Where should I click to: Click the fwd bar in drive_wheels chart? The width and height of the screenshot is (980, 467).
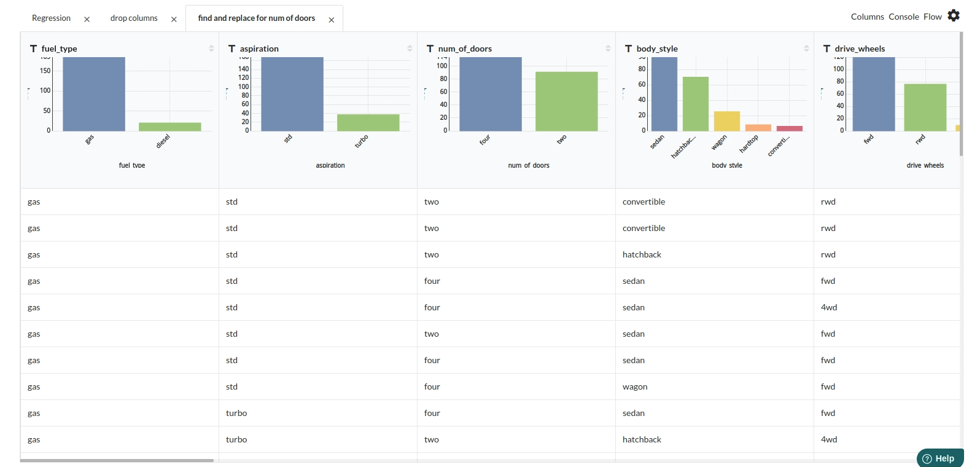(874, 94)
